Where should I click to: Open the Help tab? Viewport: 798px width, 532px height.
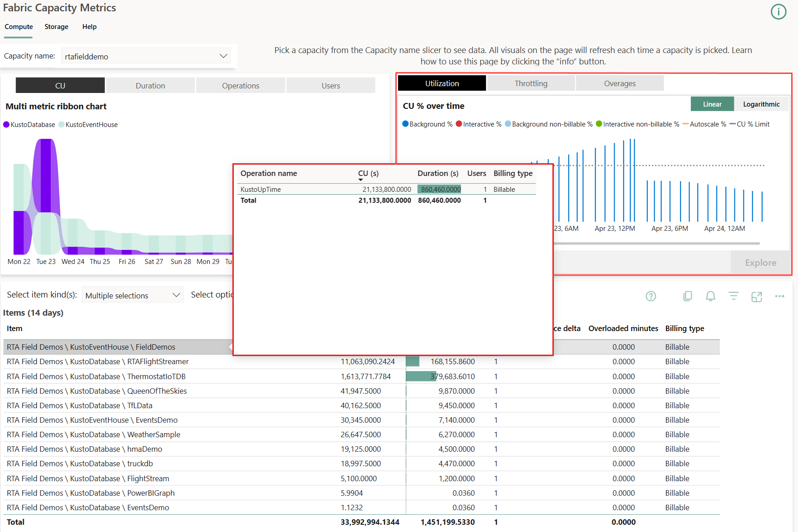point(89,27)
